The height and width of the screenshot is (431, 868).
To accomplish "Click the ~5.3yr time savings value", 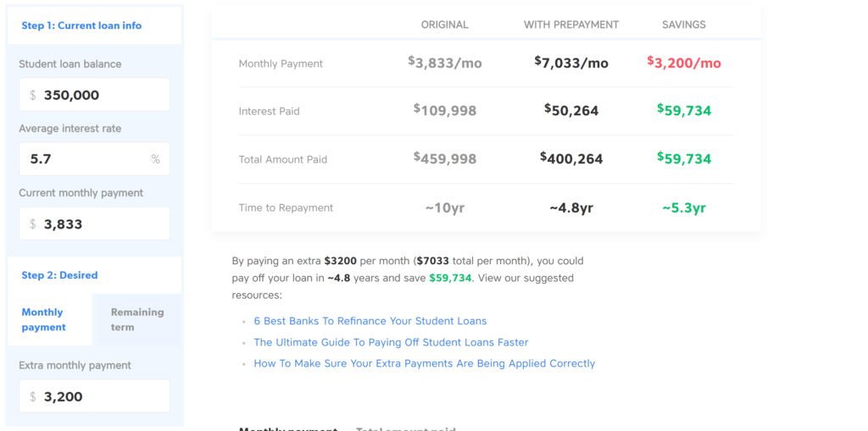I will pyautogui.click(x=684, y=208).
